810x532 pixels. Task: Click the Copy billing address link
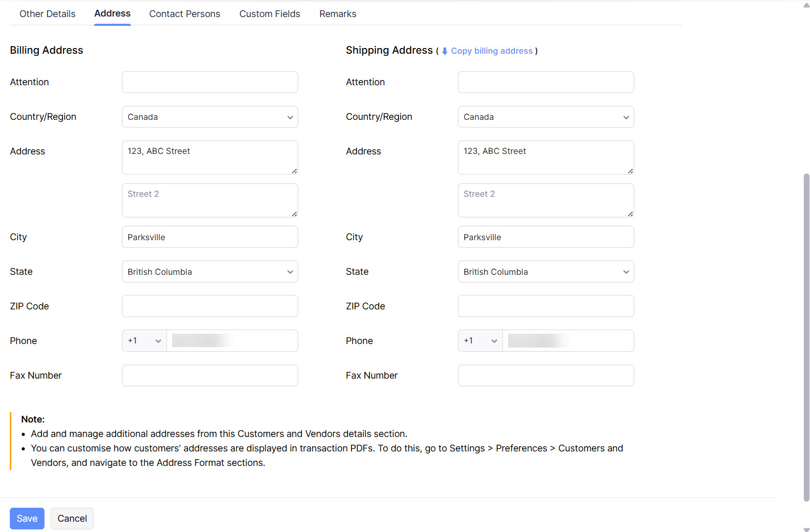(x=492, y=51)
